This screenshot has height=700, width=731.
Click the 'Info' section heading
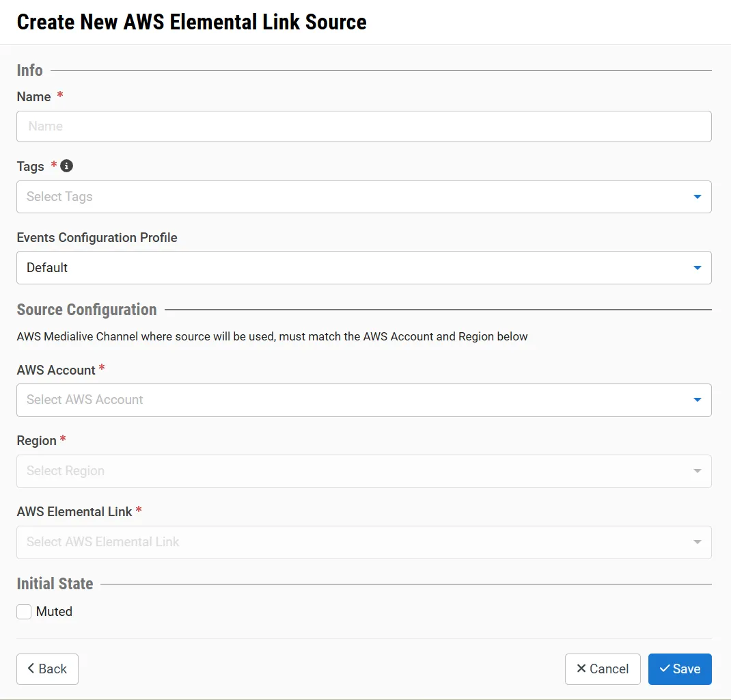30,70
